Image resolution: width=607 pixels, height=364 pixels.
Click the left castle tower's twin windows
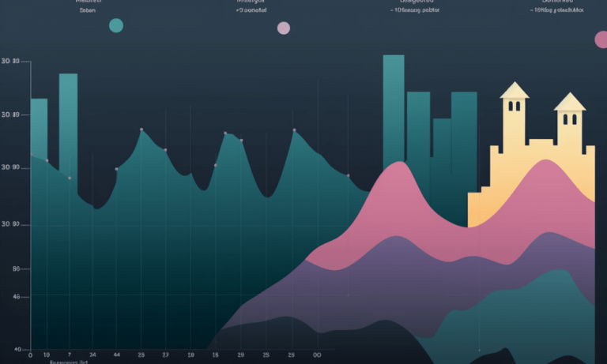[515, 106]
